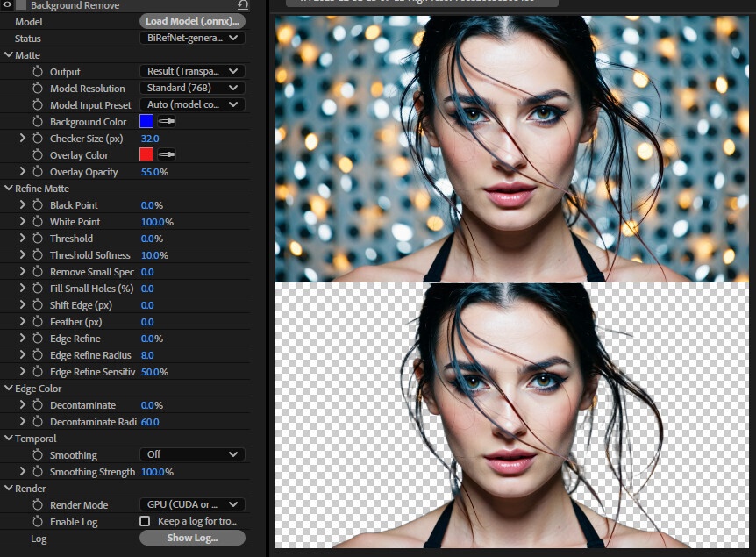
Task: Click the reset arrow for Background Remove
Action: pyautogui.click(x=243, y=5)
